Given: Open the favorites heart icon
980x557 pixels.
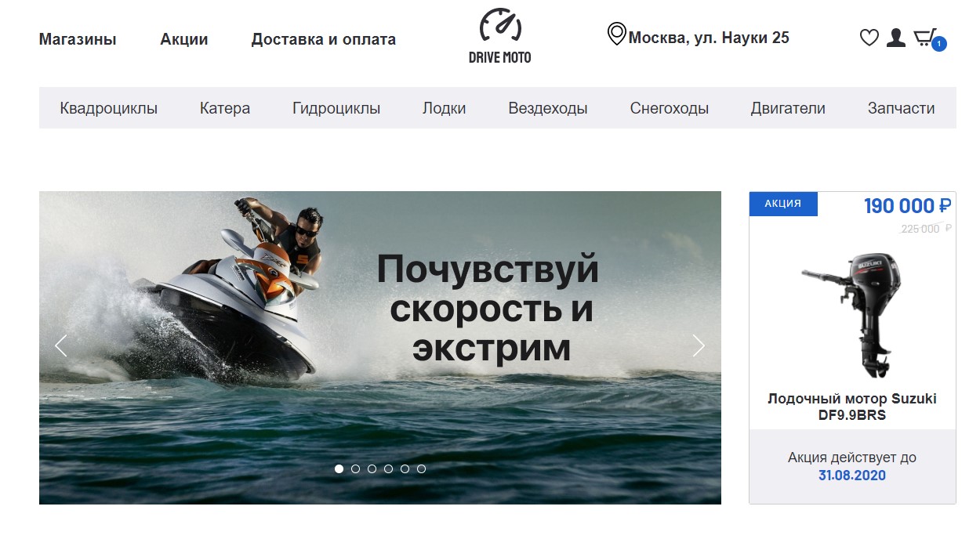Looking at the screenshot, I should coord(869,38).
